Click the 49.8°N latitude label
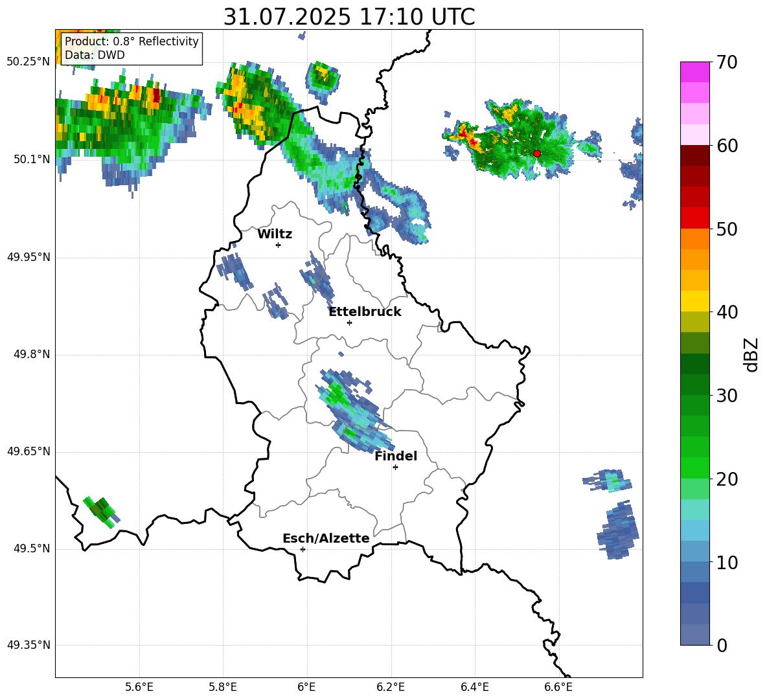767x700 pixels. click(x=32, y=354)
